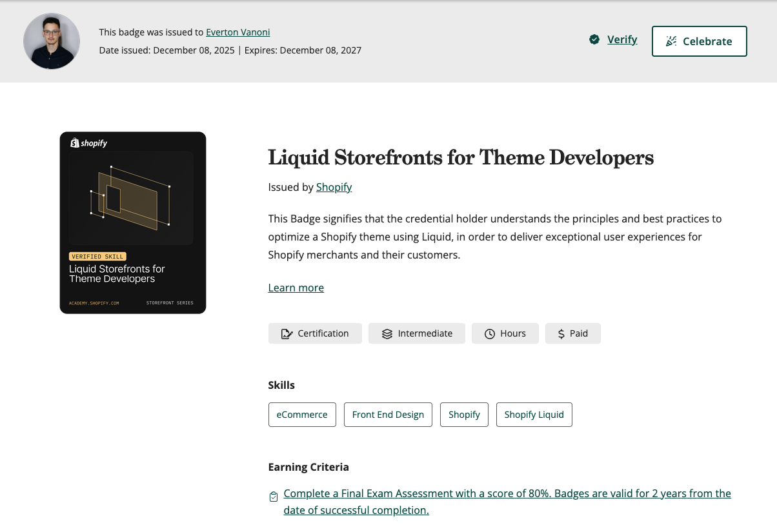Click the layers icon next to Intermediate
The height and width of the screenshot is (532, 777).
(387, 333)
